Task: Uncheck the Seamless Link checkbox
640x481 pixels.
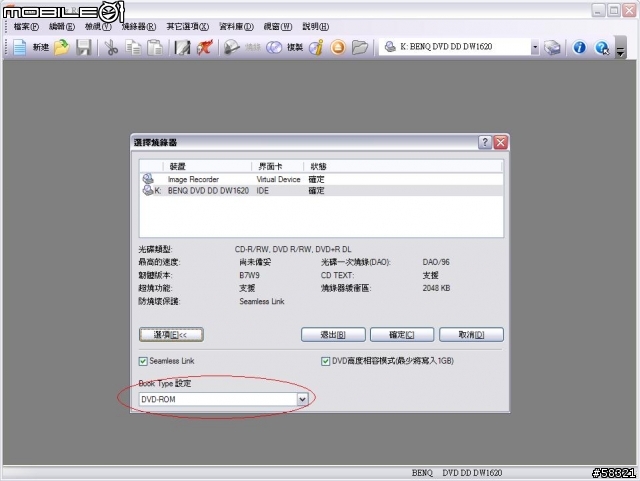Action: [143, 361]
